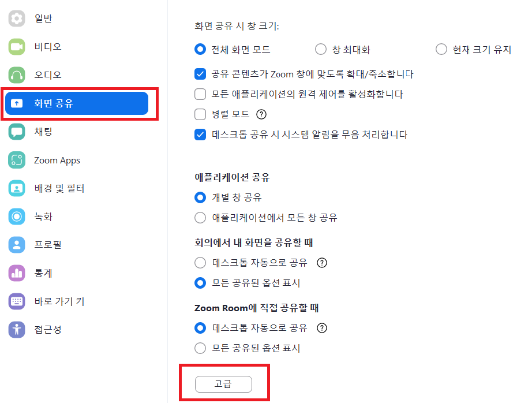532x403 pixels.
Task: Open the 통계 bar chart icon
Action: (17, 273)
